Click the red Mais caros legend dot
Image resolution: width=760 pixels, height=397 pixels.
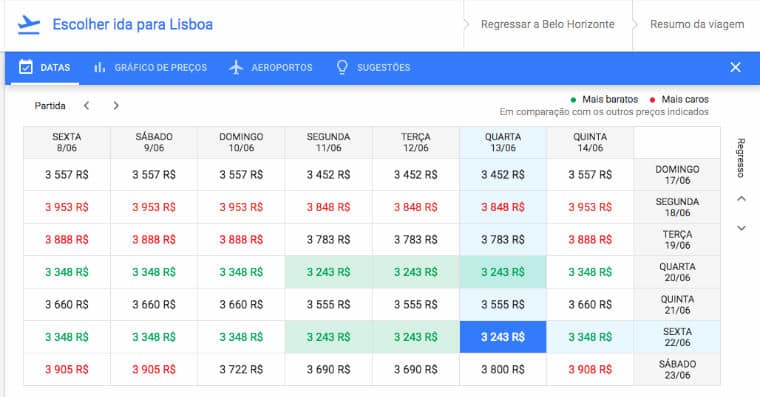point(652,100)
